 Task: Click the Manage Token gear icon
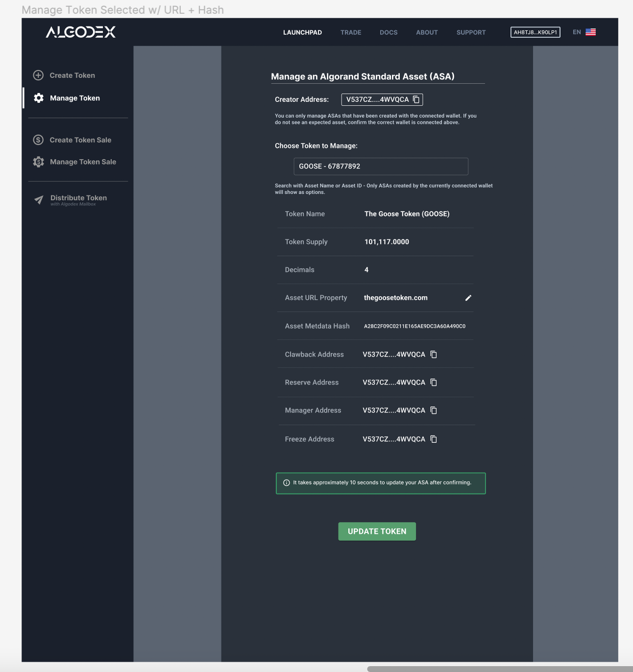coord(39,98)
